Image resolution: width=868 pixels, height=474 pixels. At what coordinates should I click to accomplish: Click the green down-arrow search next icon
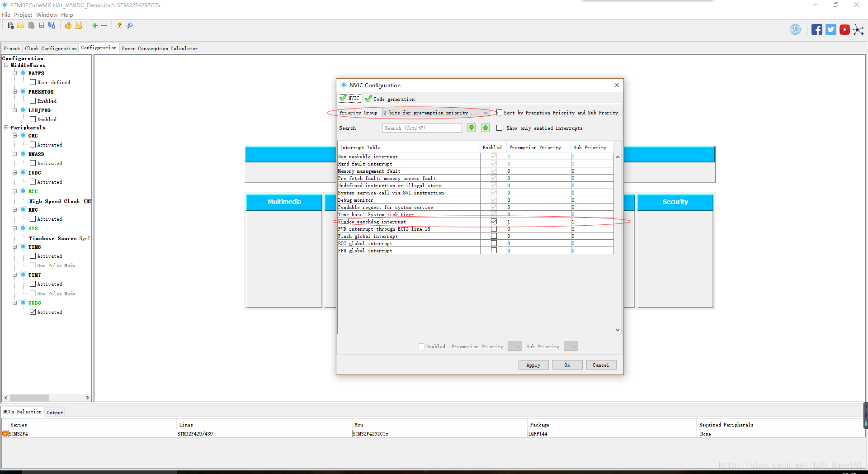point(472,128)
